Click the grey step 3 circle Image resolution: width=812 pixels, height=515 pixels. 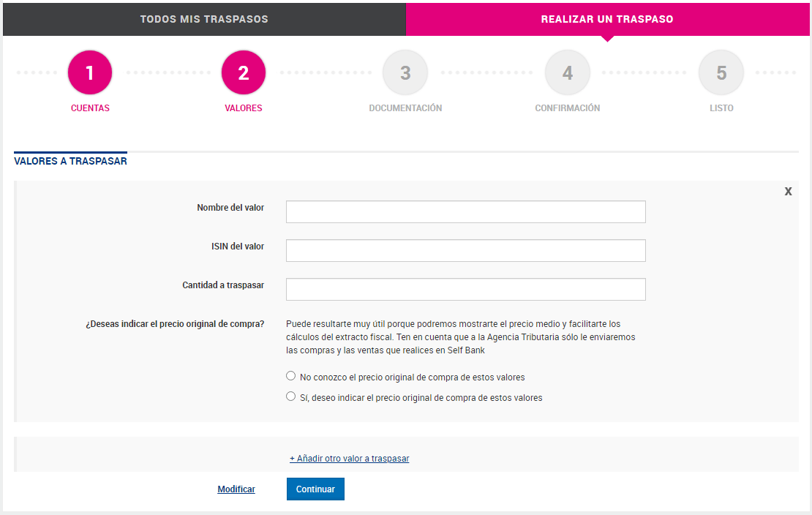click(x=405, y=73)
